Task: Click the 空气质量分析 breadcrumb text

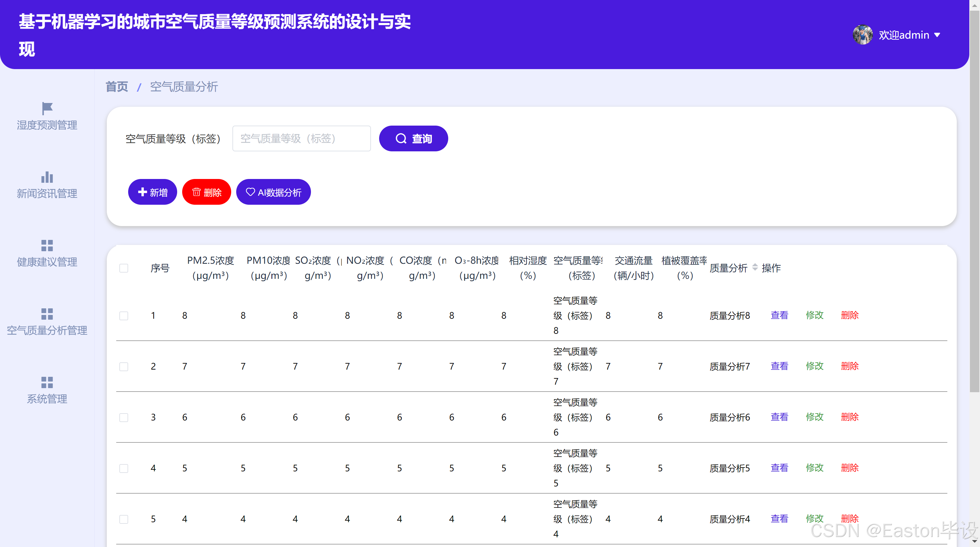Action: click(184, 87)
